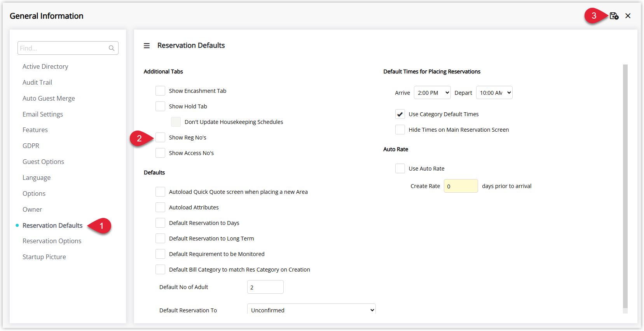This screenshot has width=644, height=331.
Task: Check Default Reservation to Long Term
Action: [160, 239]
